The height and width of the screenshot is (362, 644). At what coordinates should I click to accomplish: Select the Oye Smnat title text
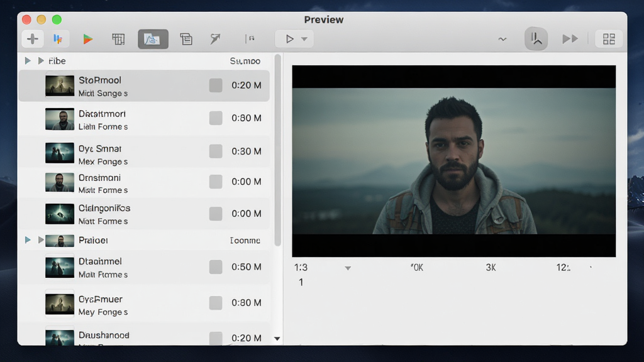[x=100, y=148]
